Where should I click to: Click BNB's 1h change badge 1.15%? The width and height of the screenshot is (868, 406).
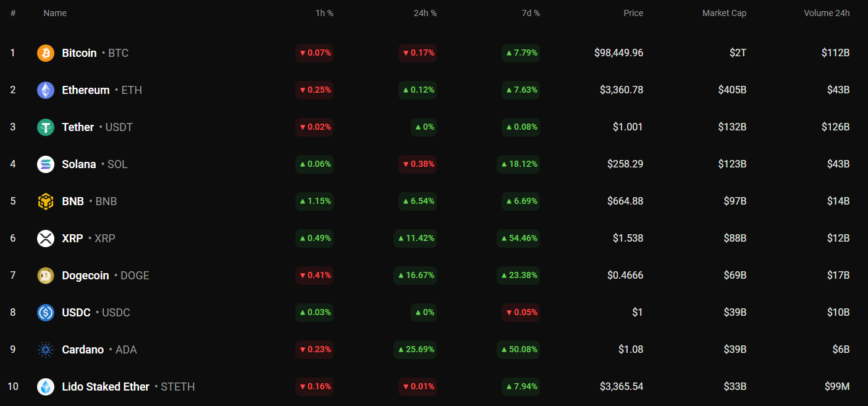(314, 201)
